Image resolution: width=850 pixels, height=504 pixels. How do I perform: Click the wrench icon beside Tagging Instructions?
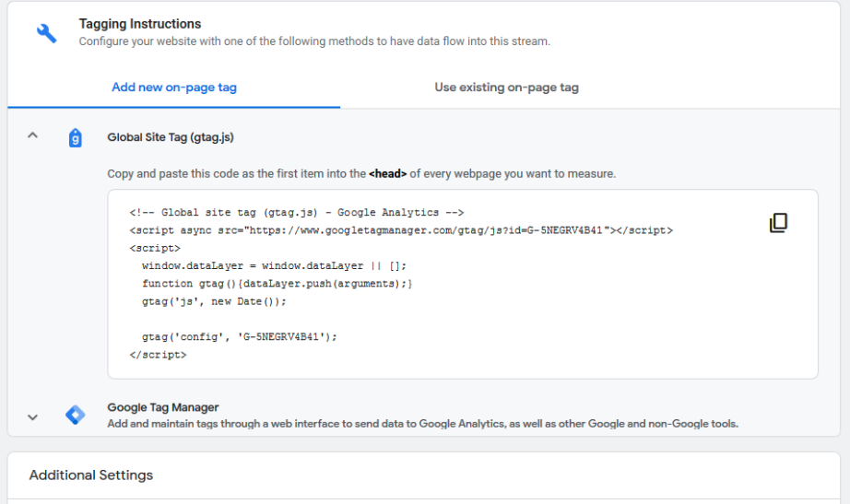(46, 33)
